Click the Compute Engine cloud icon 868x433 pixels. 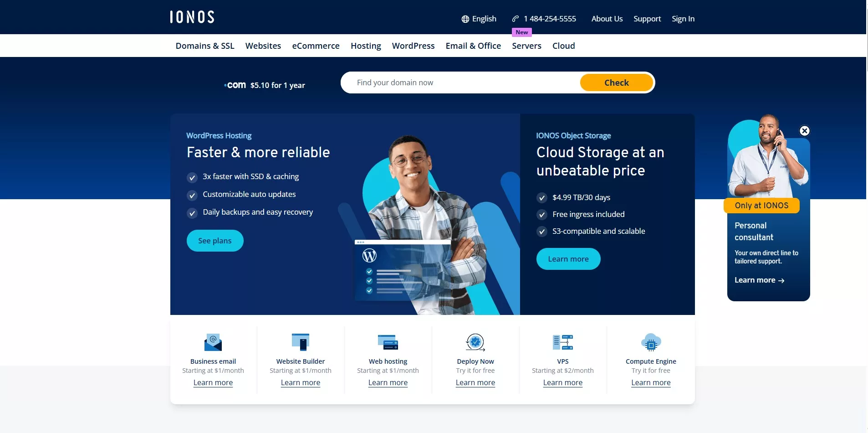coord(651,342)
